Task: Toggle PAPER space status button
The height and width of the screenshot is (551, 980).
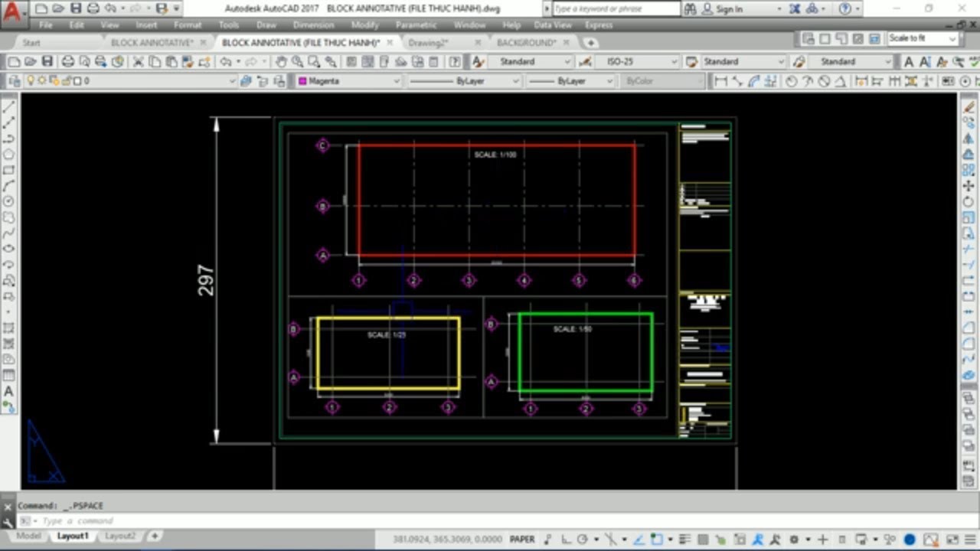Action: pos(522,539)
